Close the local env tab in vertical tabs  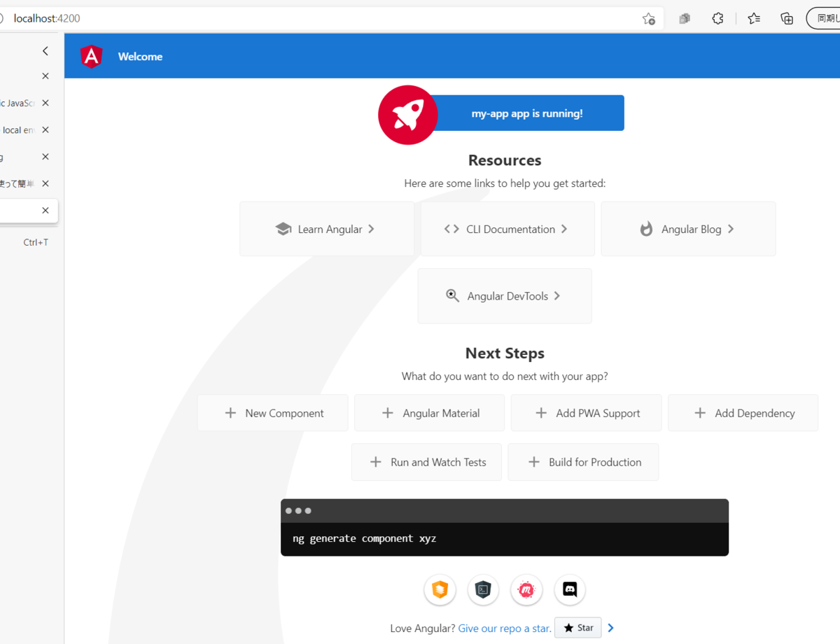point(45,129)
